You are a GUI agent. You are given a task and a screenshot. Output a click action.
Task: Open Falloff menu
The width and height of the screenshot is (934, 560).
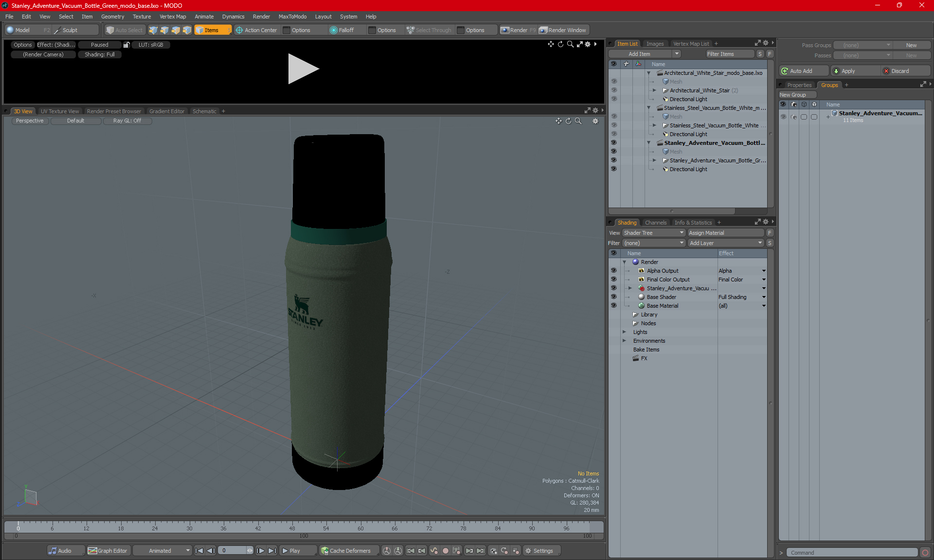coord(346,30)
